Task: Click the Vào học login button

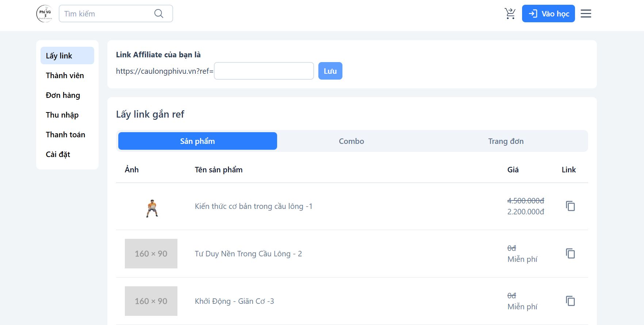Action: pyautogui.click(x=548, y=14)
